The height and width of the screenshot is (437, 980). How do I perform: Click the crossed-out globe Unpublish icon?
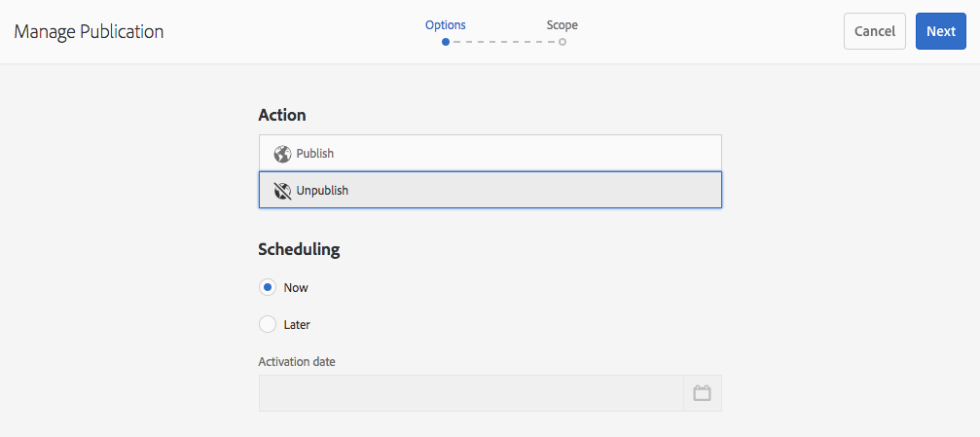(x=283, y=191)
